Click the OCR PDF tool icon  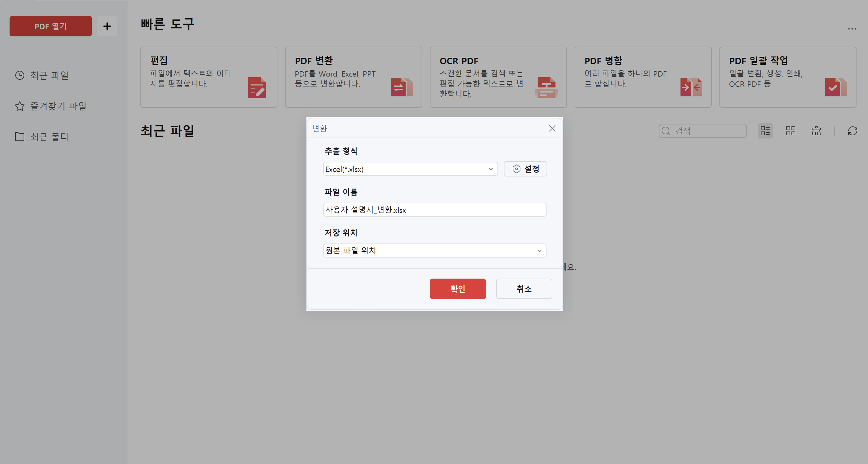(546, 87)
